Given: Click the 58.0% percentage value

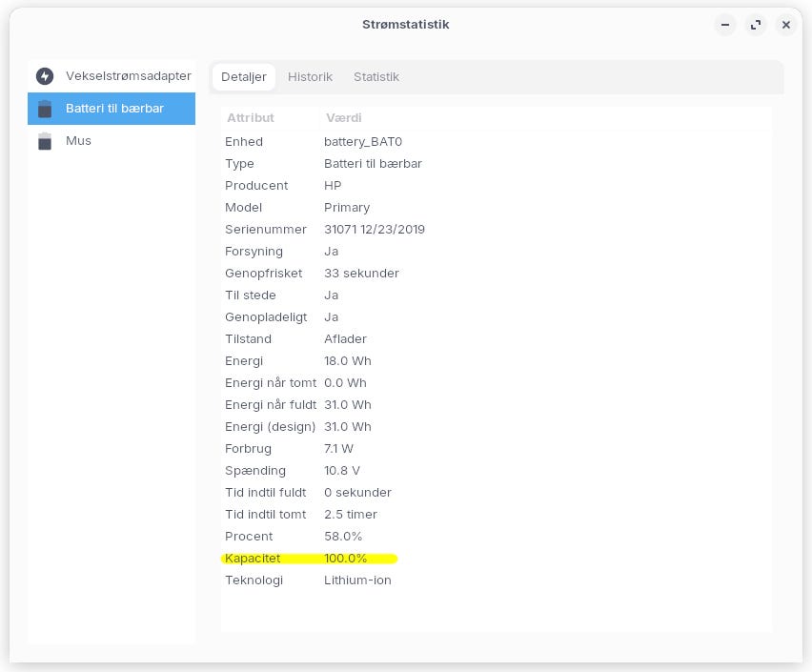Looking at the screenshot, I should coord(343,537).
